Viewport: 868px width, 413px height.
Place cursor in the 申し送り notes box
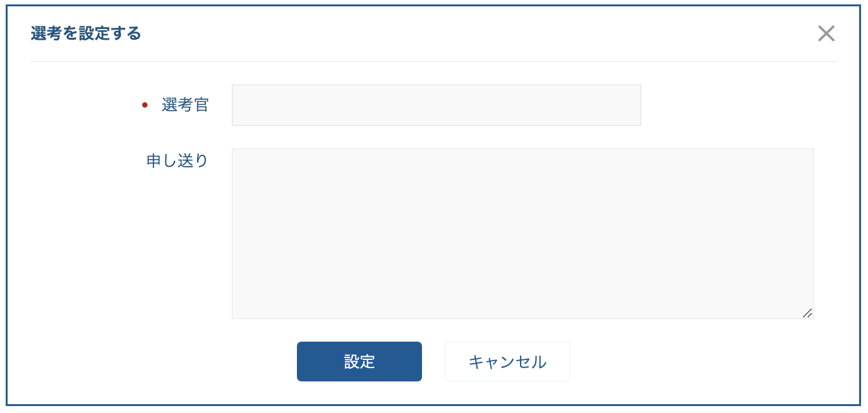522,234
